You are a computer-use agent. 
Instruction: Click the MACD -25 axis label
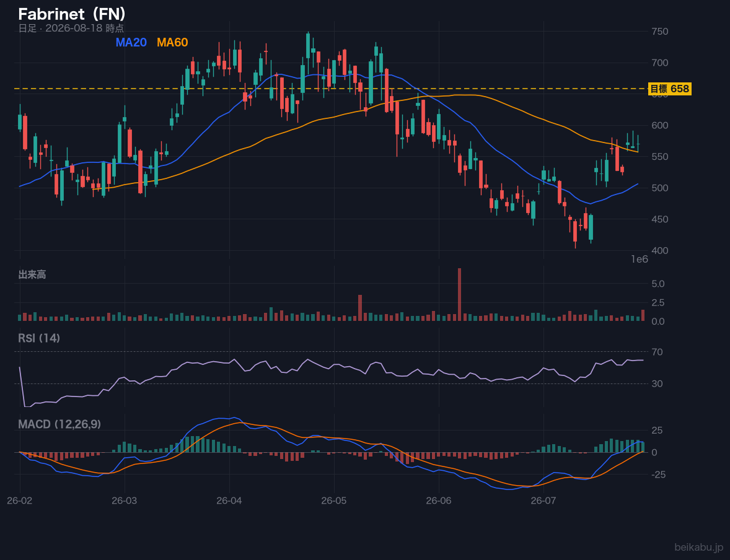tap(658, 475)
